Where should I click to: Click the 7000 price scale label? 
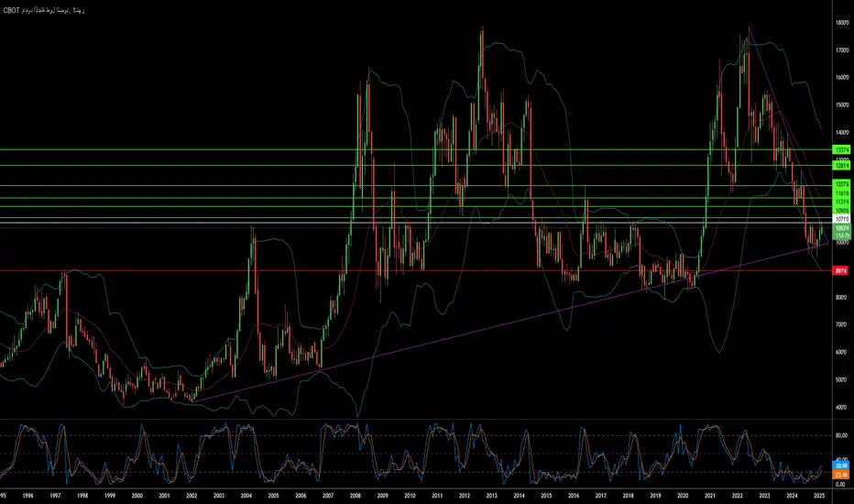842,324
